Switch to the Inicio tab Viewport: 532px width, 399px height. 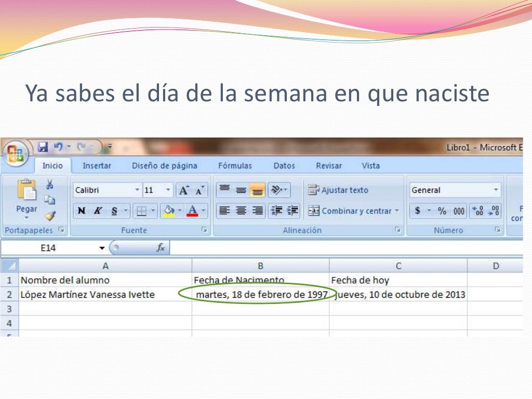pos(52,166)
